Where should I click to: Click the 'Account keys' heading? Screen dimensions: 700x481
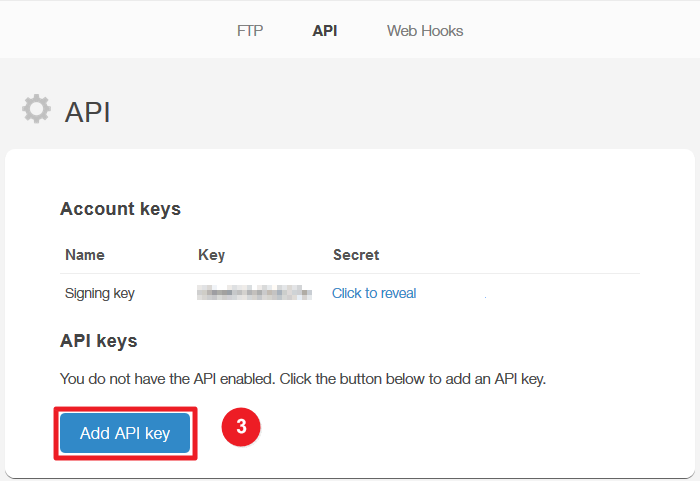tap(120, 209)
